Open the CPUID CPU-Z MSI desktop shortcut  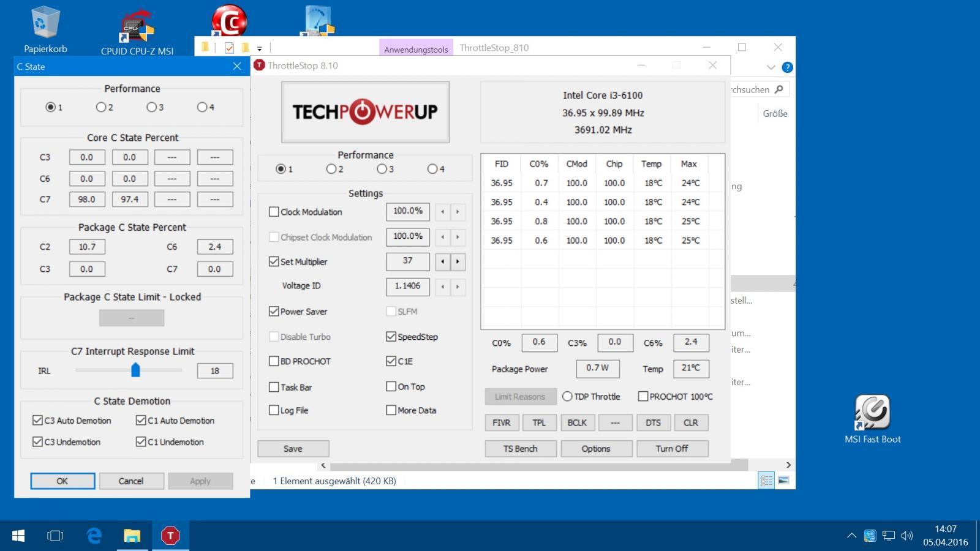pos(137,32)
